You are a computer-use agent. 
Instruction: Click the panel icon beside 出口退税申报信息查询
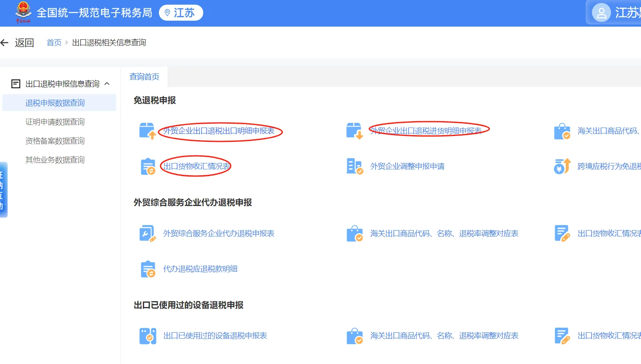click(15, 83)
